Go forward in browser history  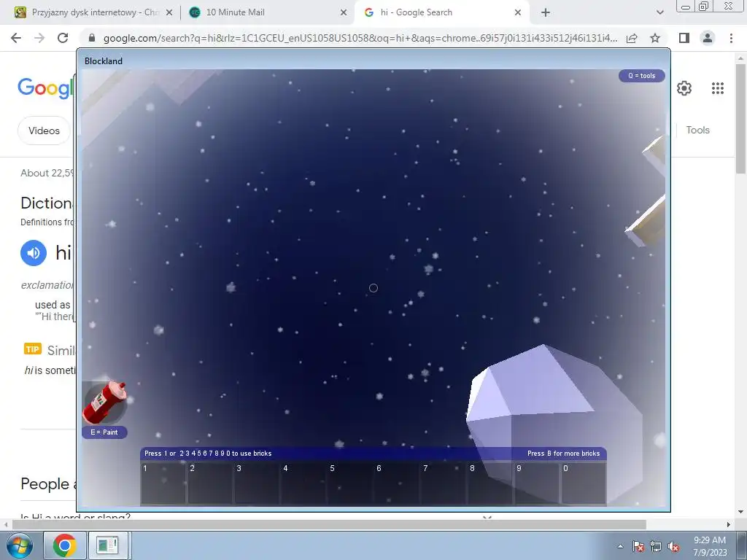(x=39, y=38)
